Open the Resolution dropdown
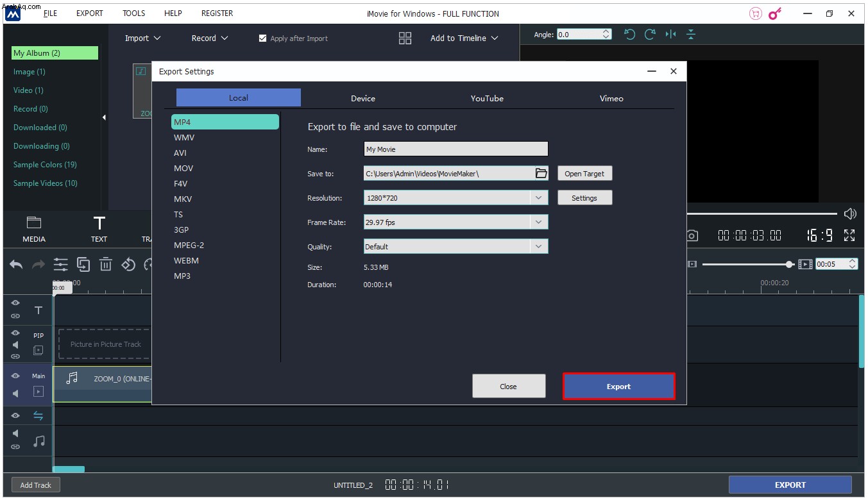The width and height of the screenshot is (868, 500). pyautogui.click(x=455, y=198)
